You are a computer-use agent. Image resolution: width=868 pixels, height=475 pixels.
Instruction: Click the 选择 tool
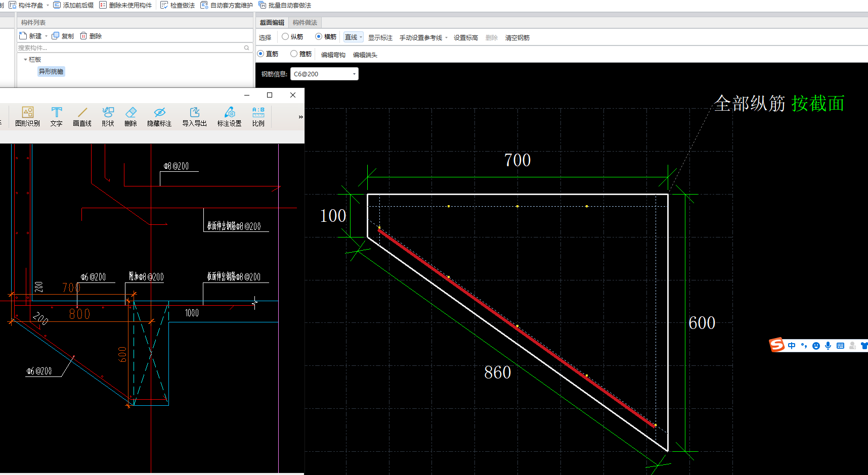pyautogui.click(x=265, y=37)
